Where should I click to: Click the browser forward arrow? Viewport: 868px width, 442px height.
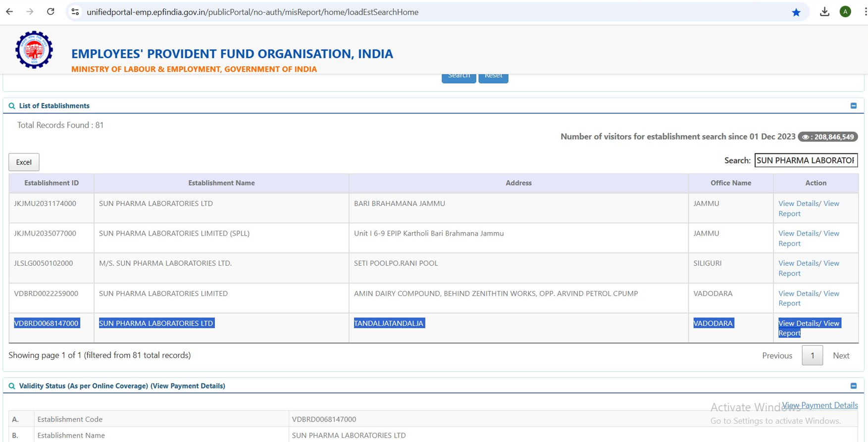[30, 12]
